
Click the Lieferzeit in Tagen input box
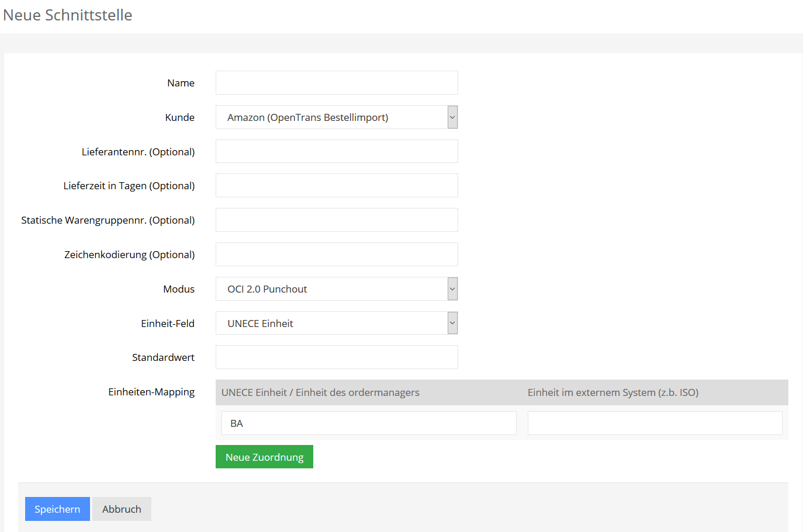(337, 186)
